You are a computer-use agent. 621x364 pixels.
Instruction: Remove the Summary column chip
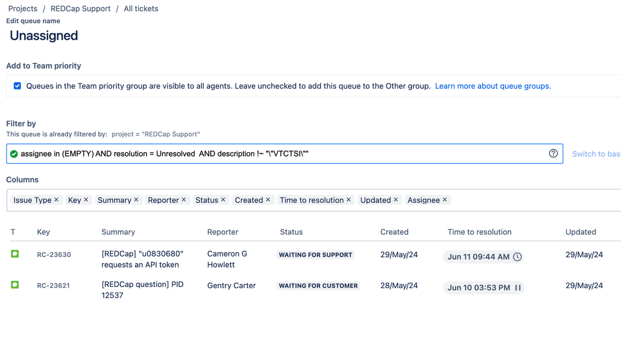(x=136, y=200)
